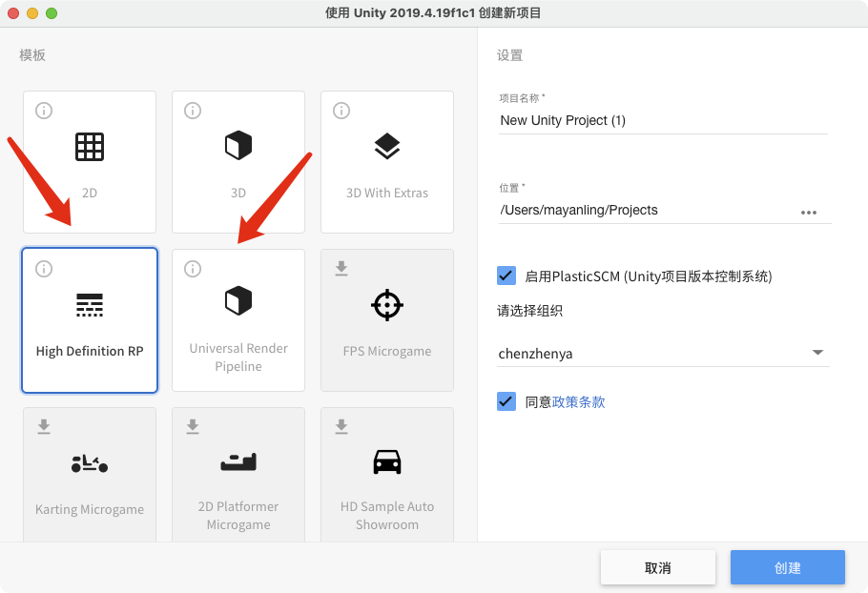Click the FPS Microgame crosshair icon
Image resolution: width=868 pixels, height=593 pixels.
(387, 305)
